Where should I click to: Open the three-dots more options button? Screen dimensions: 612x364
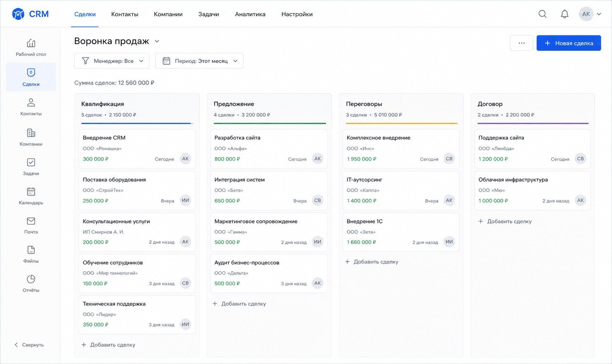(521, 43)
